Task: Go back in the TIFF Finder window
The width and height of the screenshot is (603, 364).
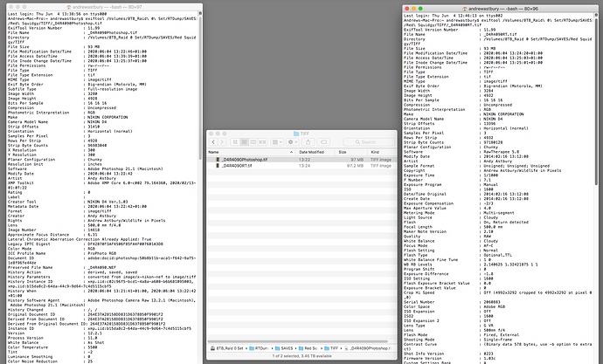Action: 213,142
